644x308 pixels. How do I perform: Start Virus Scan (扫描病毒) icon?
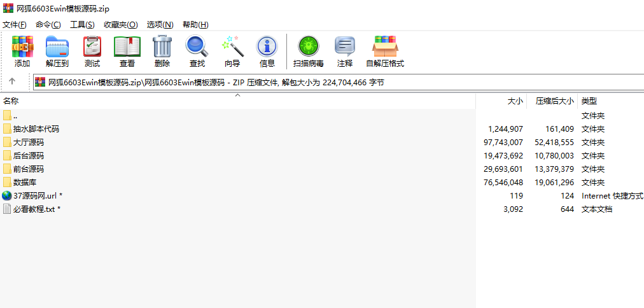[x=308, y=46]
